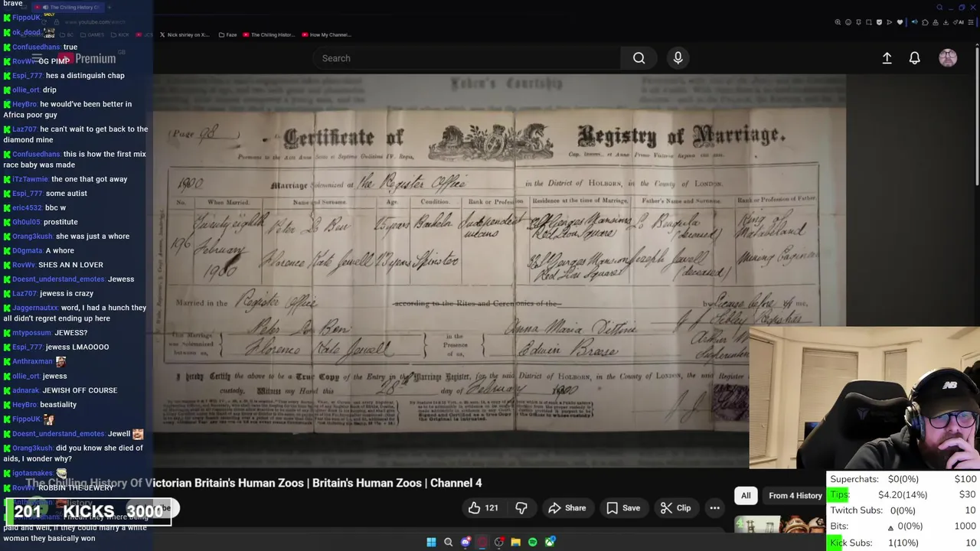Click chat username mtypossum
The width and height of the screenshot is (980, 551).
[x=31, y=333]
